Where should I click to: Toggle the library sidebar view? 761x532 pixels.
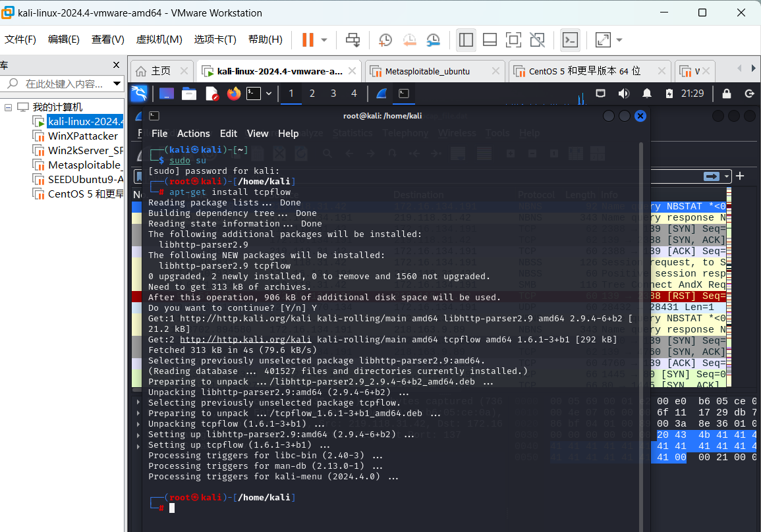[x=466, y=40]
